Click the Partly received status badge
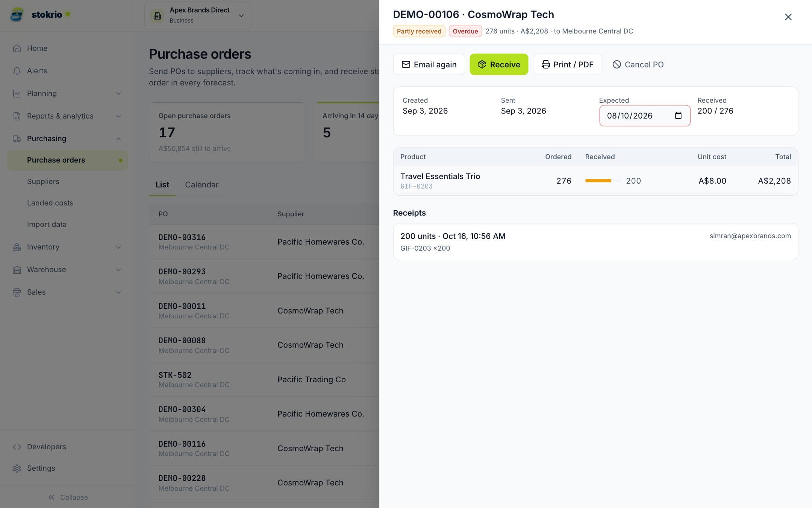This screenshot has width=812, height=508. (x=419, y=31)
